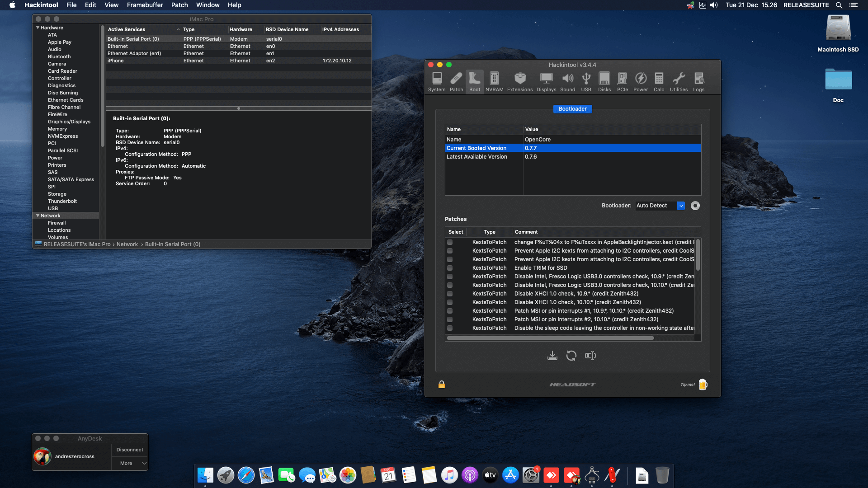Select Thunderbolt in the sidebar
The height and width of the screenshot is (488, 868).
62,201
